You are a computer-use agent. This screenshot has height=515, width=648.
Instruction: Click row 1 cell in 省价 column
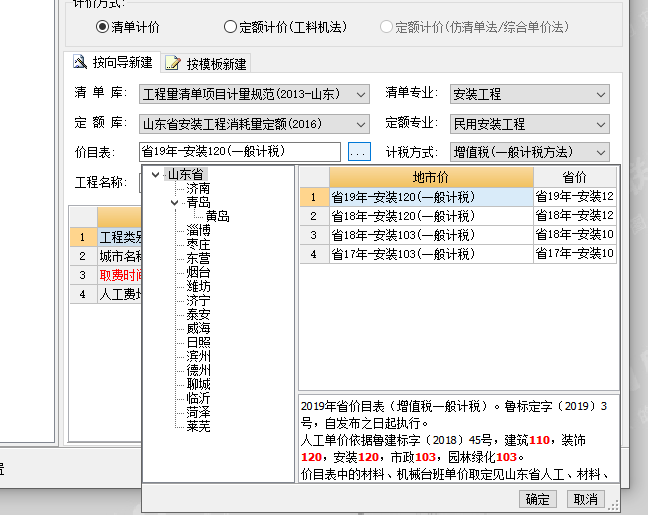(574, 197)
